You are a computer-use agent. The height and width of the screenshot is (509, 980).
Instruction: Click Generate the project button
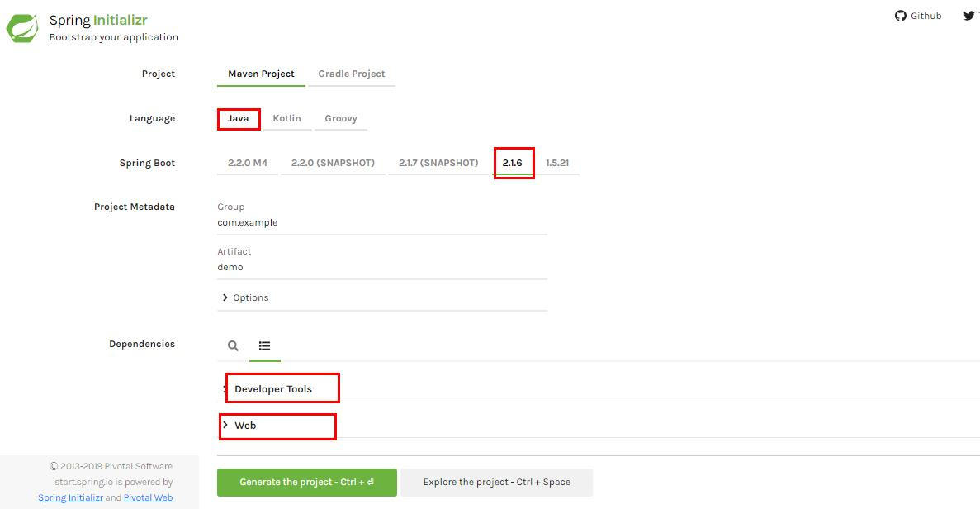(307, 482)
